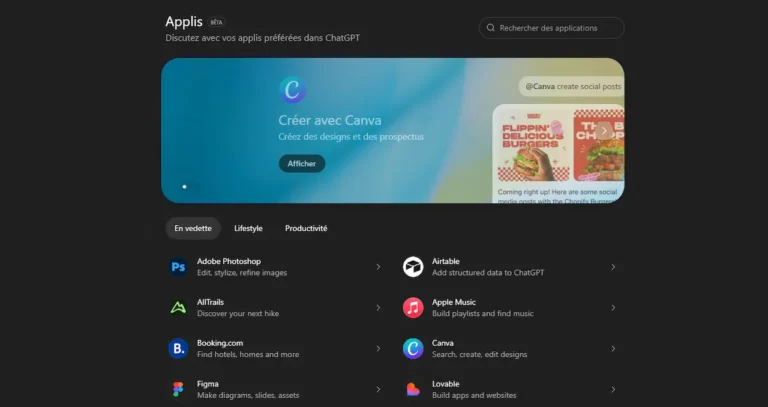Select the Figma logo icon
The width and height of the screenshot is (768, 407).
click(178, 389)
